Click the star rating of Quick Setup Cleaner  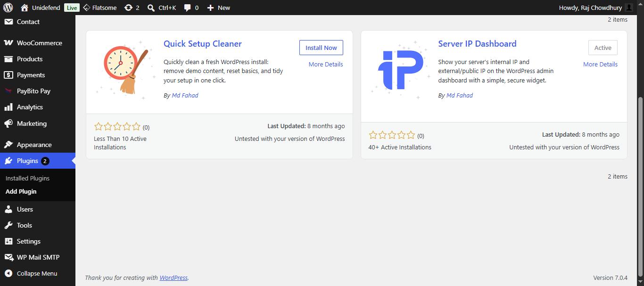[117, 127]
